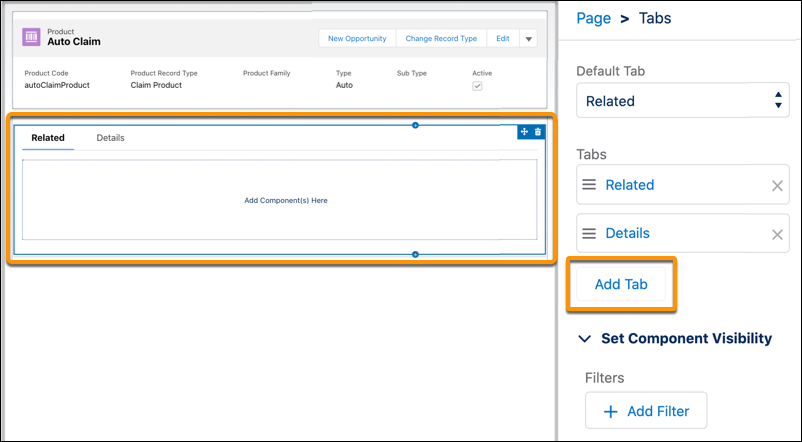
Task: Click the bottom resize handle of Tabs component
Action: (x=415, y=254)
